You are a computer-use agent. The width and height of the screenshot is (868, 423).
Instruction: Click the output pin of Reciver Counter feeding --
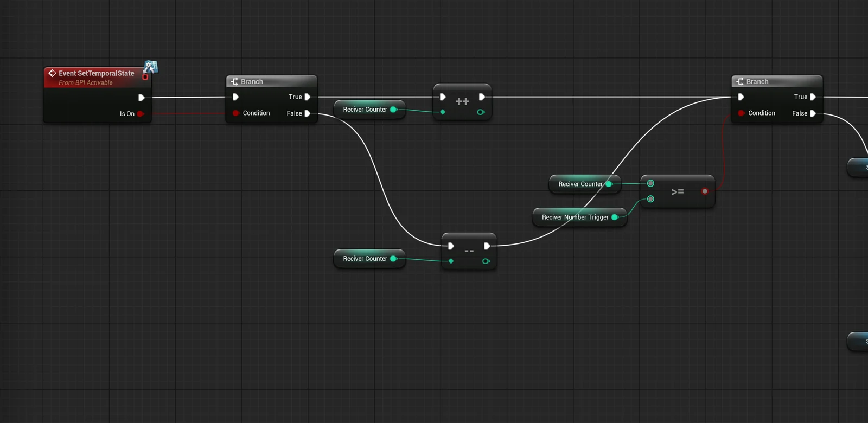click(x=394, y=259)
